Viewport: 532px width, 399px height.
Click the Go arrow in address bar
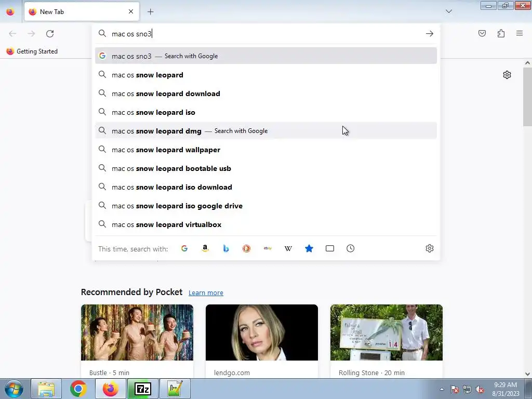tap(430, 34)
